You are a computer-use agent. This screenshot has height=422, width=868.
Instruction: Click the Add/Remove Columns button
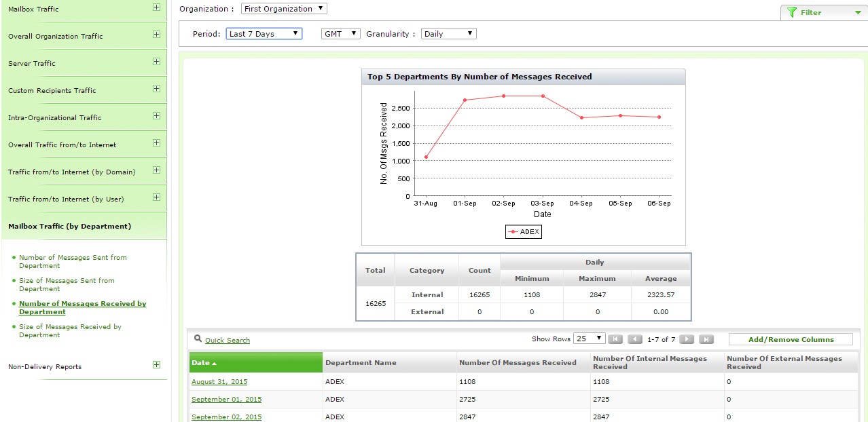point(791,339)
